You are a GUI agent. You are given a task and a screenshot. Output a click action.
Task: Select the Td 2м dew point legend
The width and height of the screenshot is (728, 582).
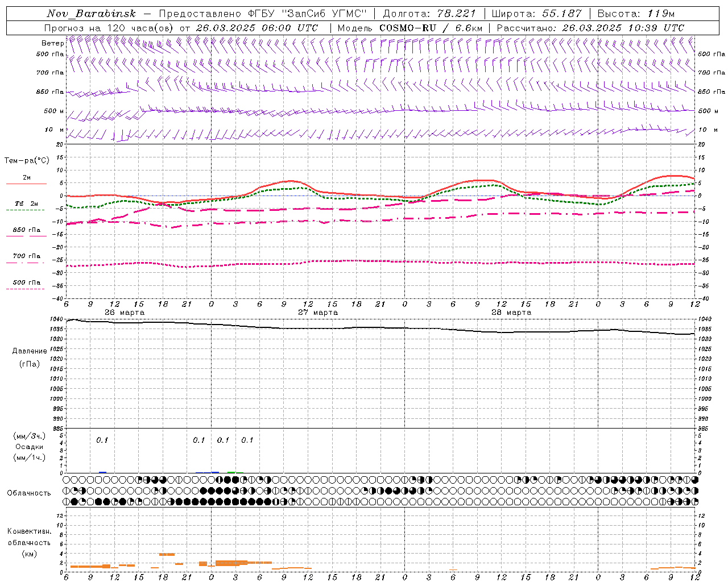tap(26, 203)
